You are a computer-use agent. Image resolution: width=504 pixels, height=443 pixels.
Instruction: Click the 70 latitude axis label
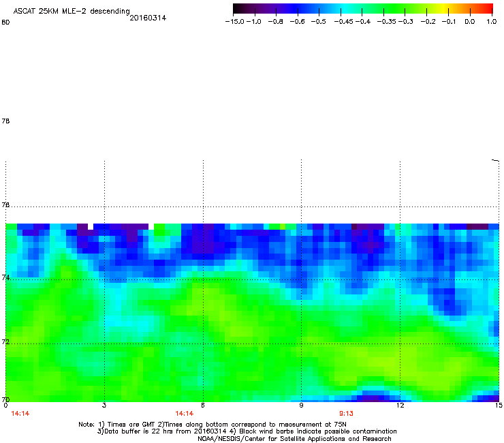(5, 399)
